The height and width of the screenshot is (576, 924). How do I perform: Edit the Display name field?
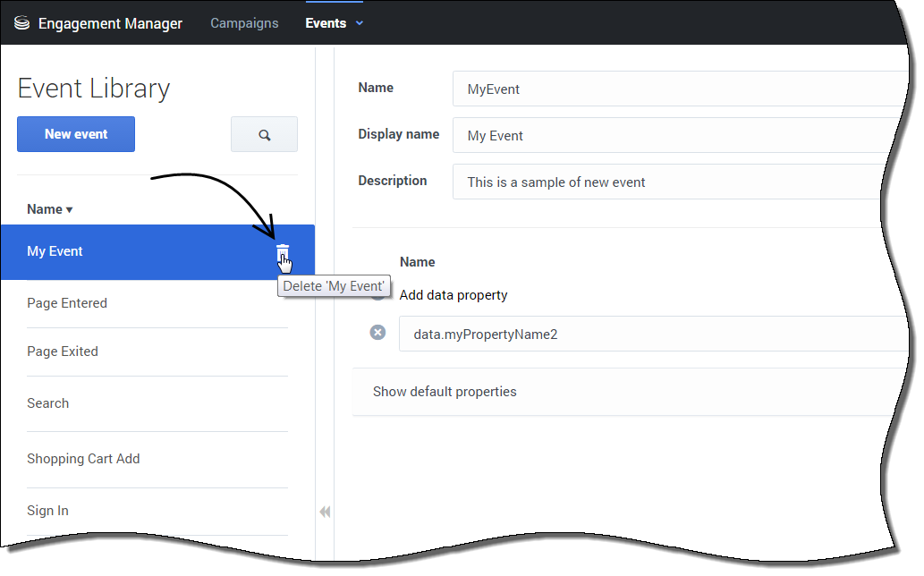click(x=680, y=136)
